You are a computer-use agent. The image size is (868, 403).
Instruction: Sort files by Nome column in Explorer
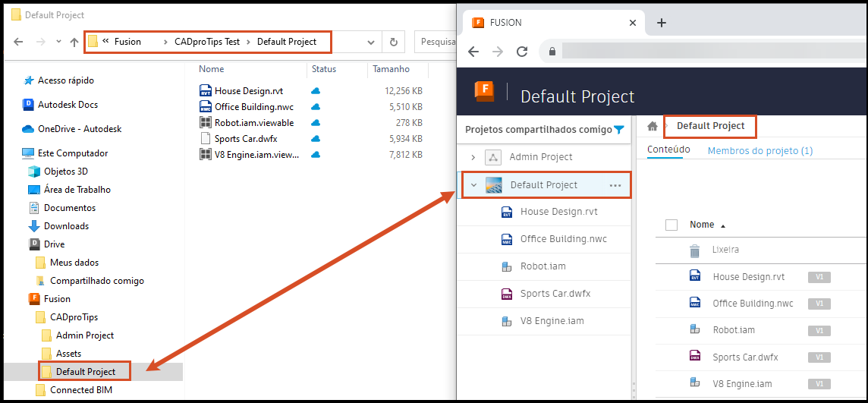point(212,69)
